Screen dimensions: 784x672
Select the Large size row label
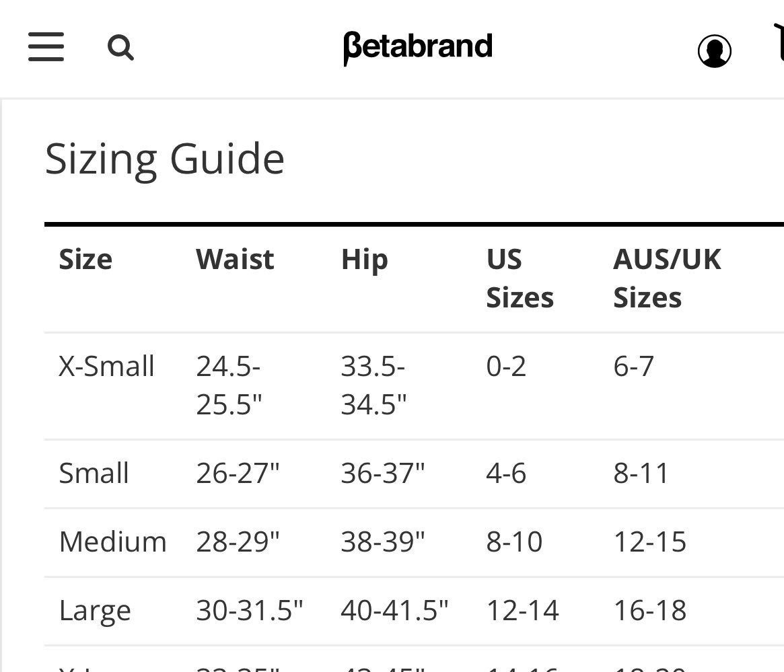click(95, 611)
